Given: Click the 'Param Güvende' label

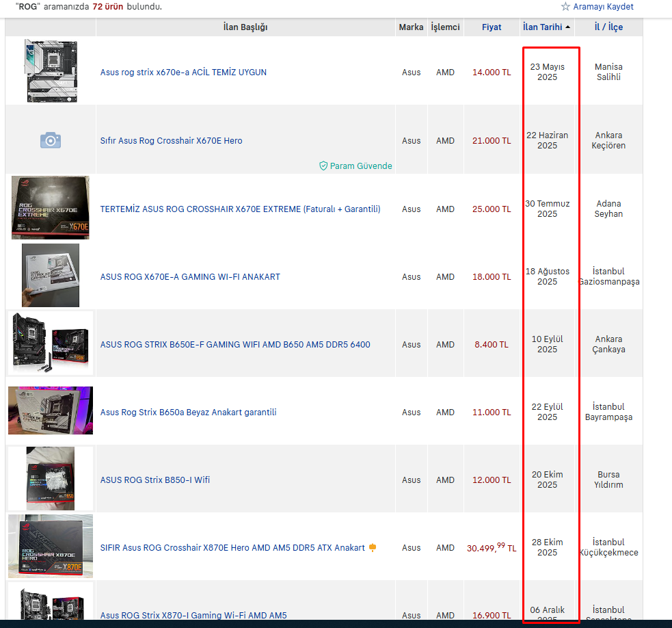Looking at the screenshot, I should (x=361, y=166).
